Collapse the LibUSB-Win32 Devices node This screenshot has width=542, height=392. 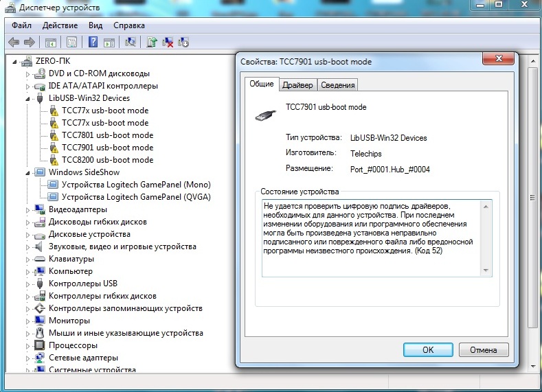27,99
